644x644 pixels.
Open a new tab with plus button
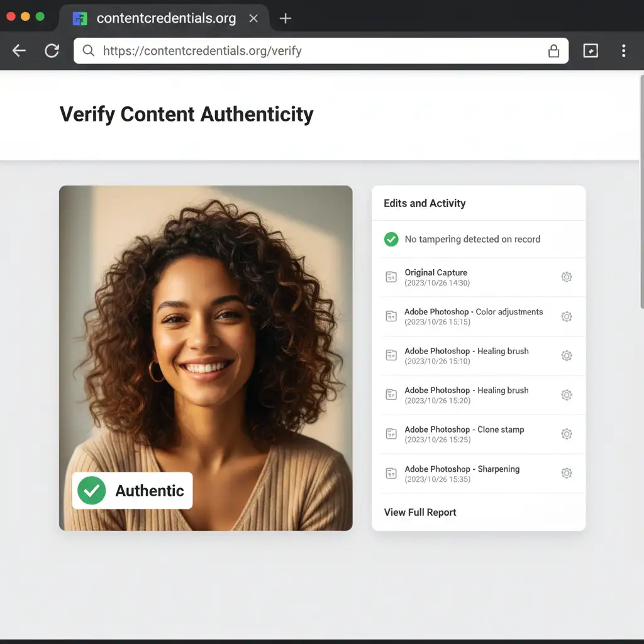click(x=286, y=18)
